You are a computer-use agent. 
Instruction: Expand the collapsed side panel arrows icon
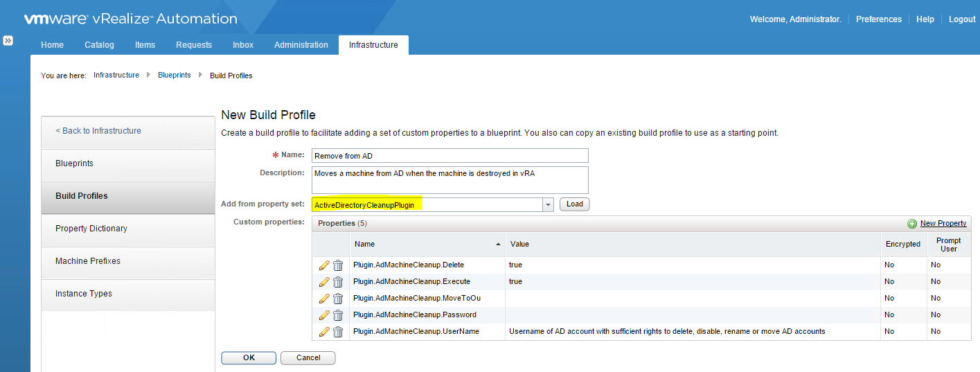click(8, 41)
